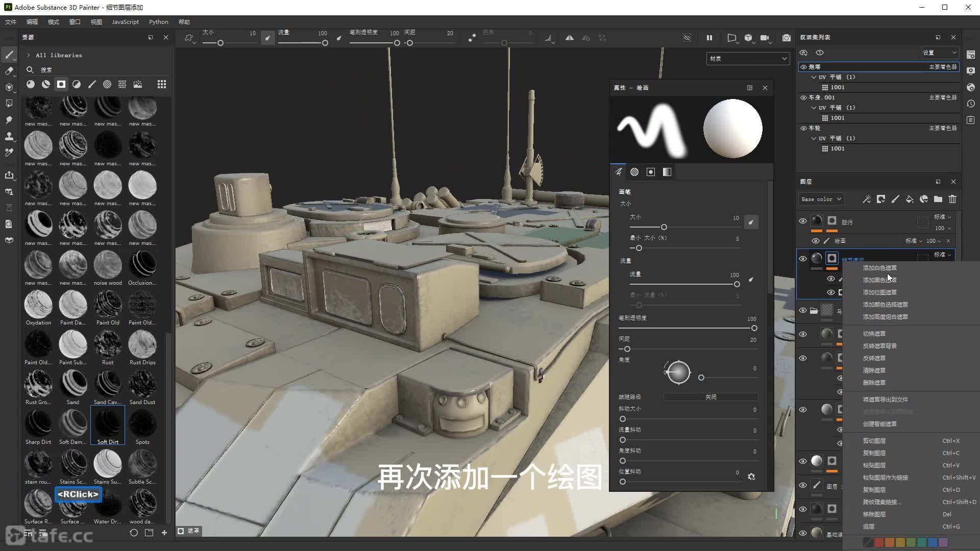Click the 流量 flow slider handle in properties
The height and width of the screenshot is (551, 980).
pyautogui.click(x=737, y=284)
